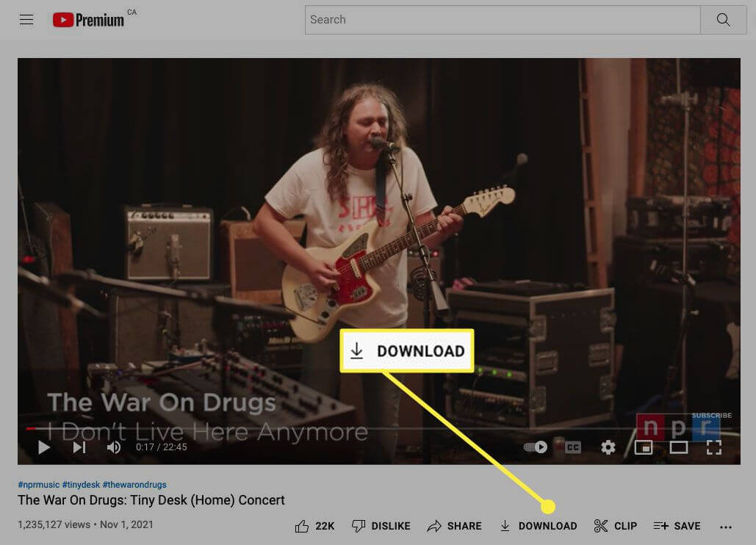This screenshot has height=545, width=756.
Task: Open the #tinydesk hashtag
Action: pos(81,484)
